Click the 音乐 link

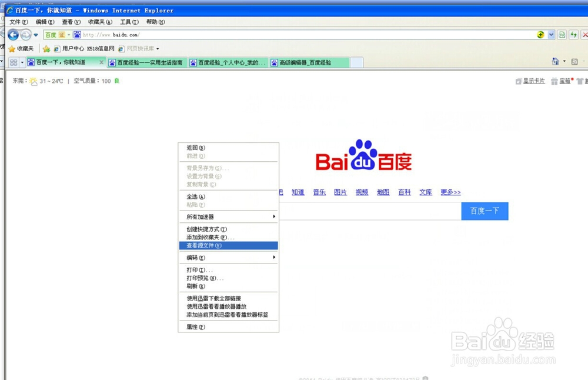[x=319, y=192]
